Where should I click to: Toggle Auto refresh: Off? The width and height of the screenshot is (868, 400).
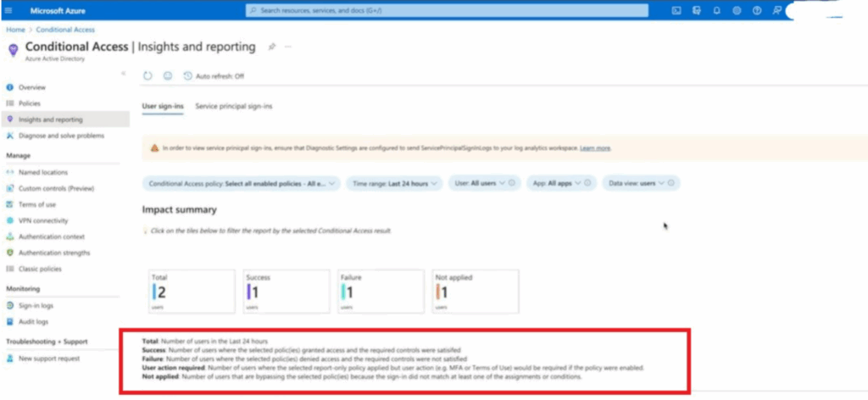point(214,76)
